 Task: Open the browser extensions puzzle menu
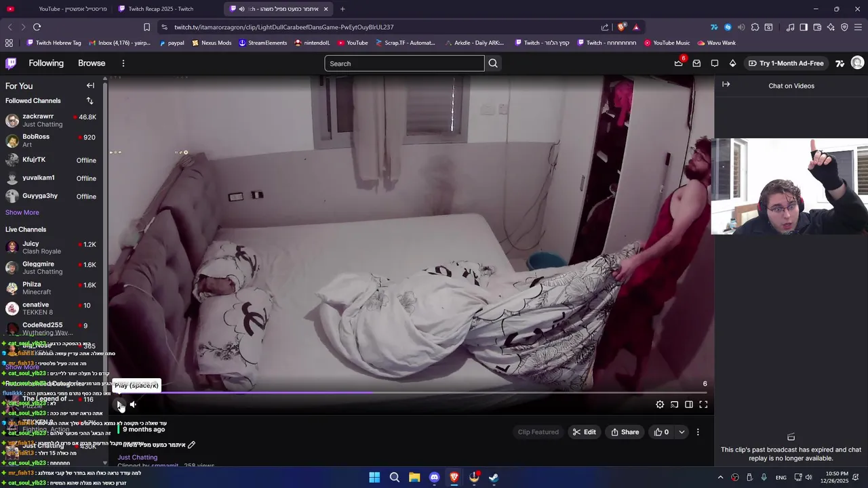pyautogui.click(x=755, y=27)
